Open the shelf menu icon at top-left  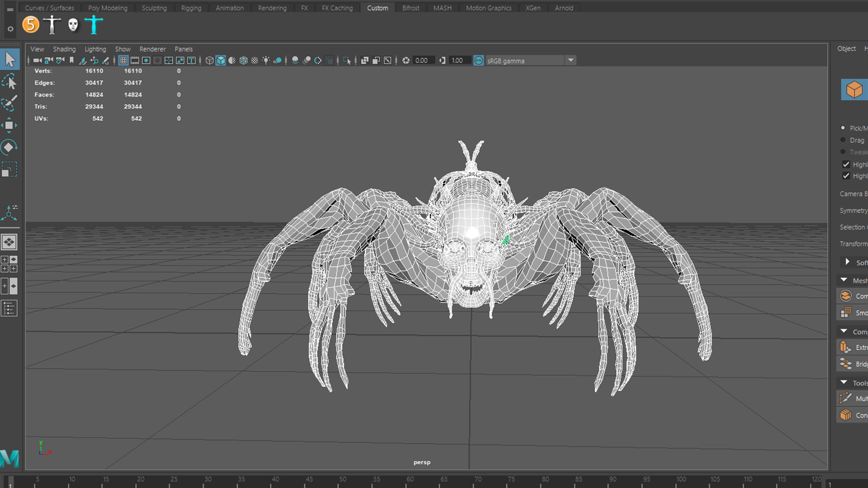click(x=10, y=9)
